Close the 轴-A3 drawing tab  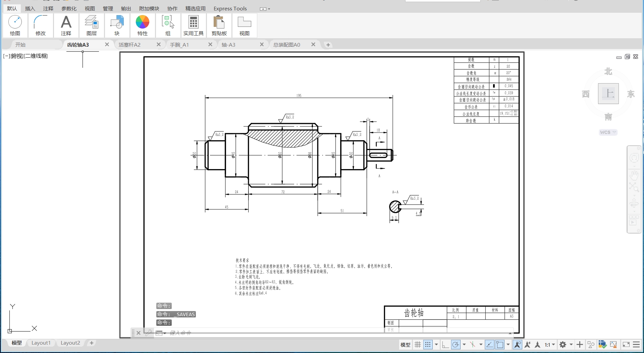pos(262,44)
